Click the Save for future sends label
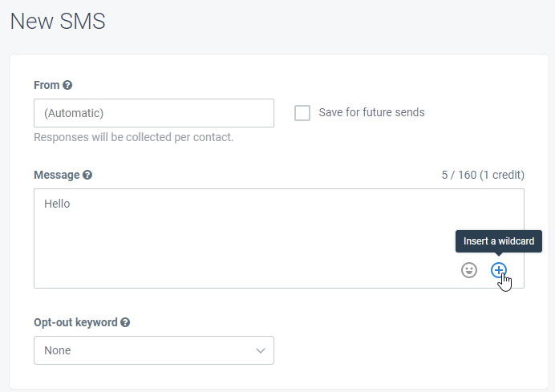555x392 pixels. (x=371, y=112)
